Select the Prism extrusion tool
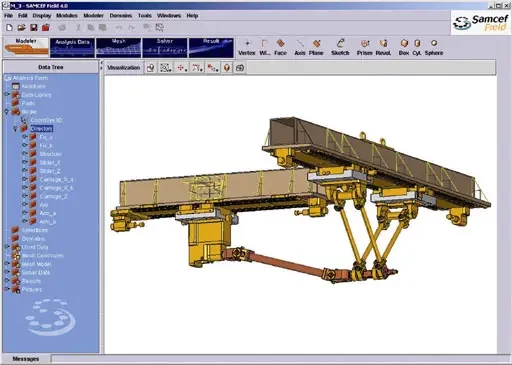Image resolution: width=512 pixels, height=365 pixels. pos(364,47)
